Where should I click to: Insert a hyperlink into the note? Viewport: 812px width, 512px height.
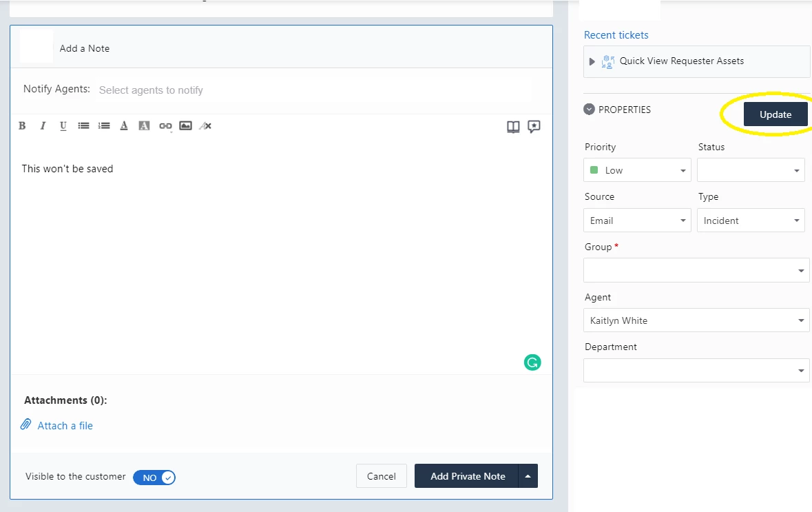(x=165, y=126)
